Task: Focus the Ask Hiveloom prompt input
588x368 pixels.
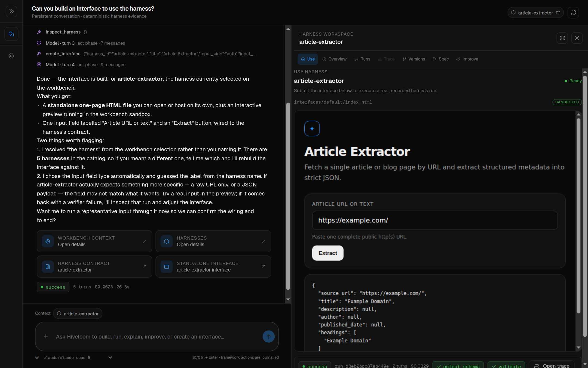Action: click(x=157, y=337)
